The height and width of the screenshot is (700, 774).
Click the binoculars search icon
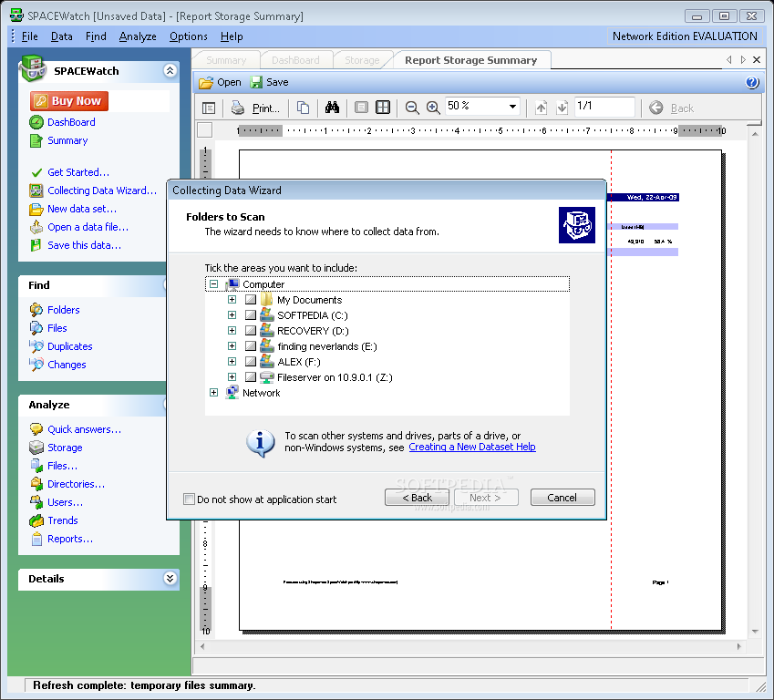pos(332,108)
